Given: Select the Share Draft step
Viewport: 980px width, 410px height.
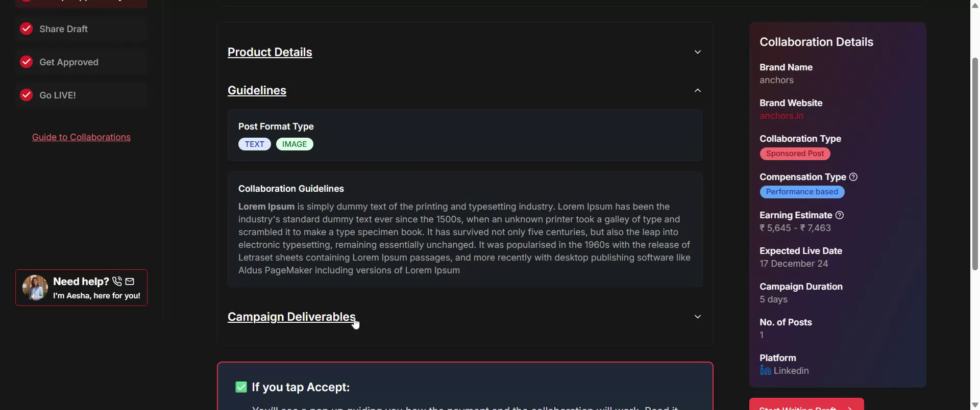Looking at the screenshot, I should point(81,29).
